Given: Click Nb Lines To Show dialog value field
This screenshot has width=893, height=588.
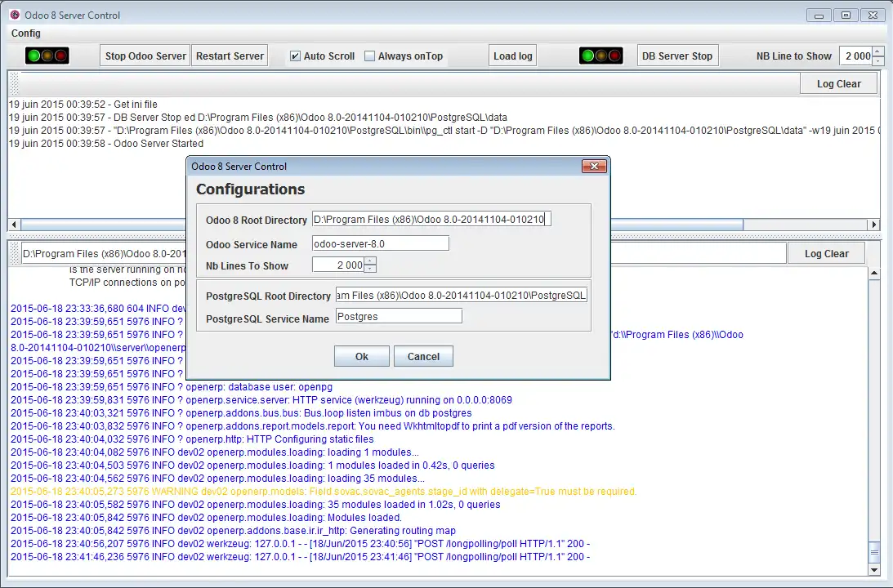Looking at the screenshot, I should (338, 265).
